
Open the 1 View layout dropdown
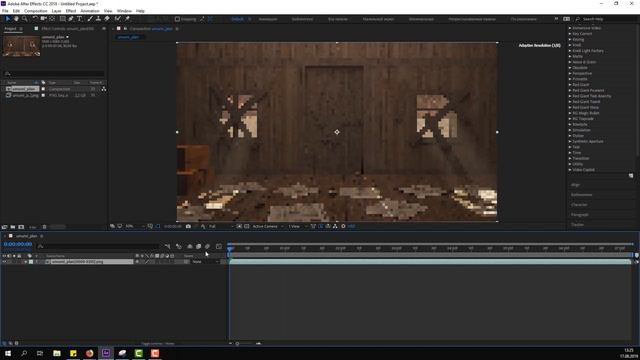point(297,226)
